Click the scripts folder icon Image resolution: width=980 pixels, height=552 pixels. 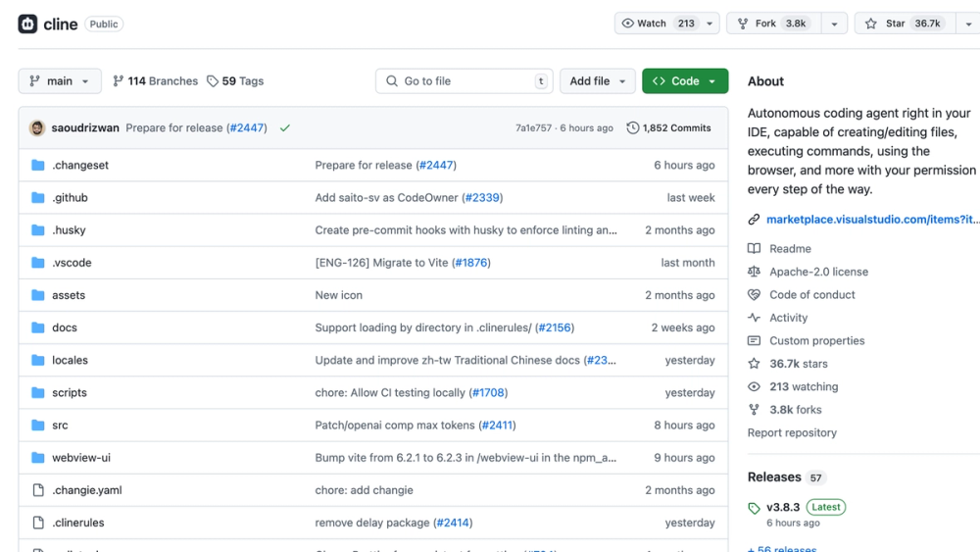click(38, 392)
